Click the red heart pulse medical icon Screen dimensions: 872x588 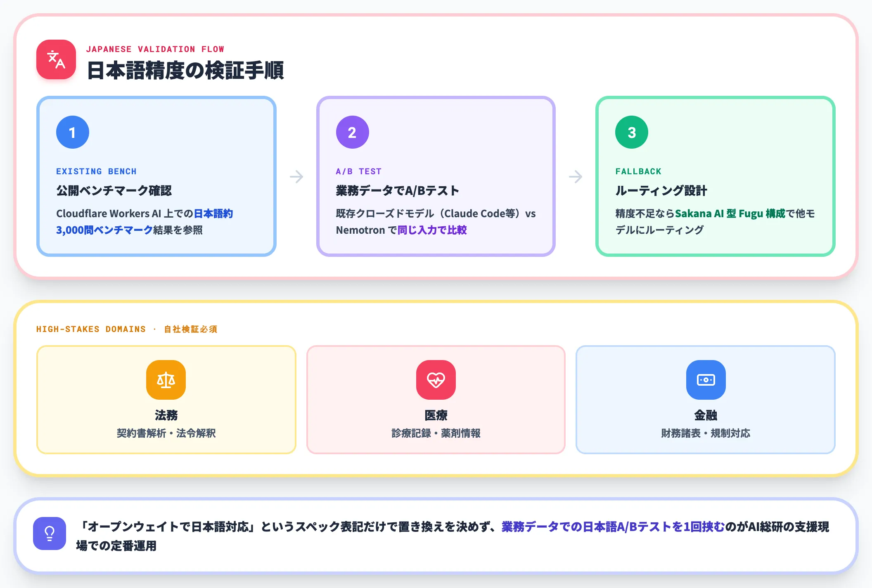click(x=436, y=380)
